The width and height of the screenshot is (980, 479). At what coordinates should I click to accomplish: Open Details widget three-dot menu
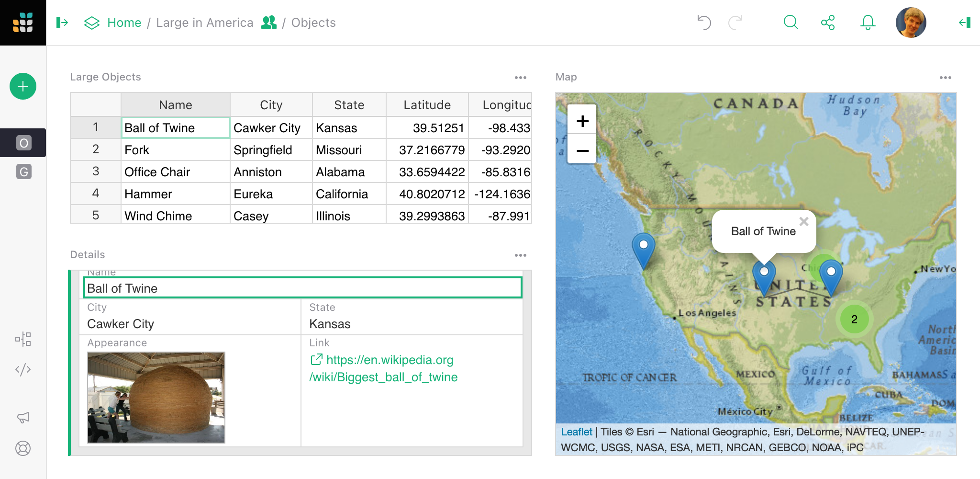click(520, 255)
